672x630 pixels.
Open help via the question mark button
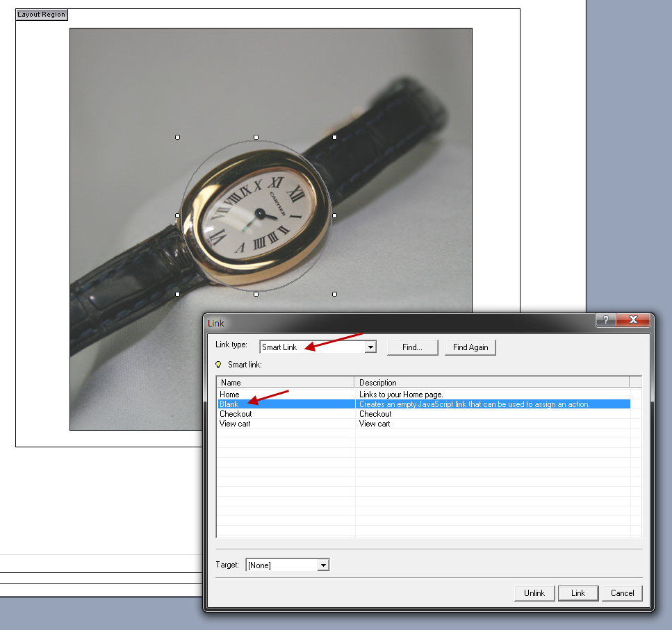605,320
